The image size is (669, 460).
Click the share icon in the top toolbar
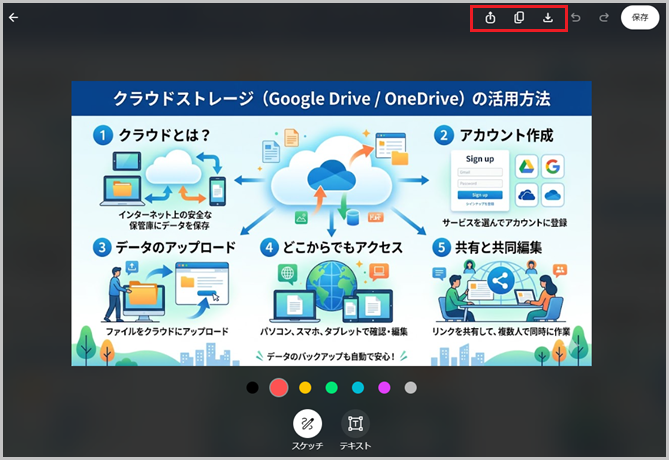[x=490, y=17]
